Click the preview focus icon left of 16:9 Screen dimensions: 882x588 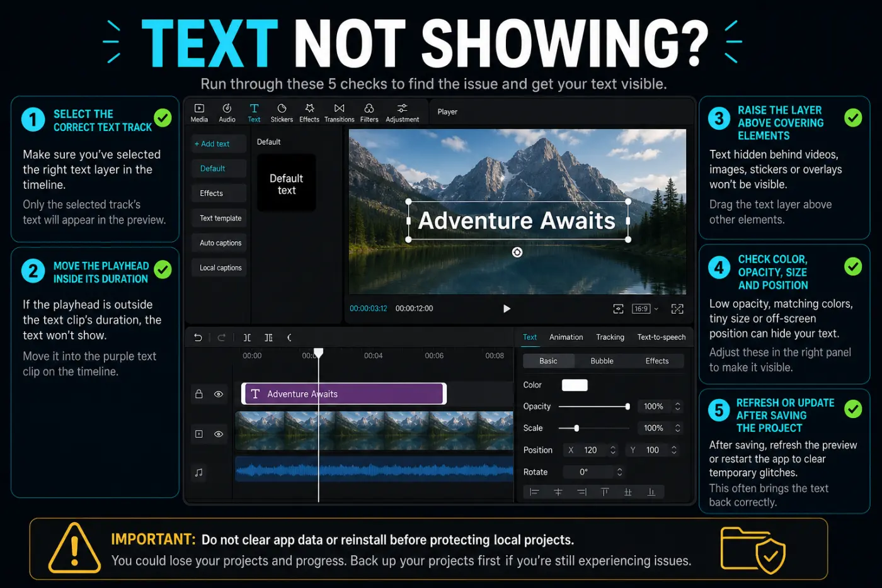[x=618, y=308]
